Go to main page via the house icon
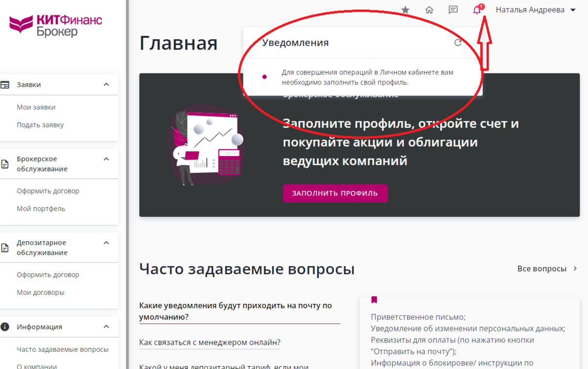Screen dimensions: 588x369 point(429,9)
